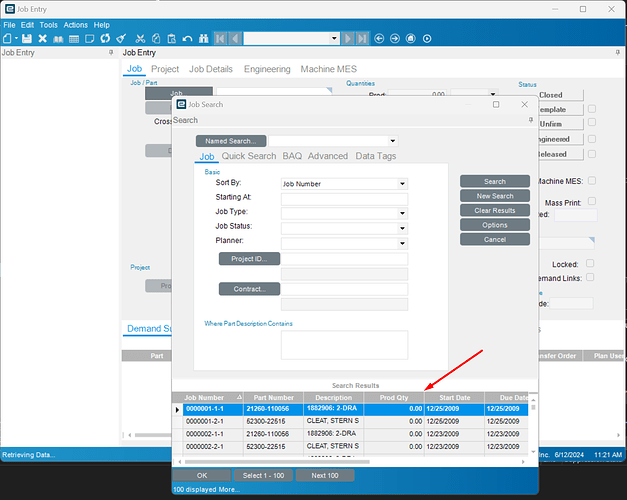Image resolution: width=627 pixels, height=500 pixels.
Task: Enable the Mass Print checkbox
Action: pyautogui.click(x=592, y=202)
